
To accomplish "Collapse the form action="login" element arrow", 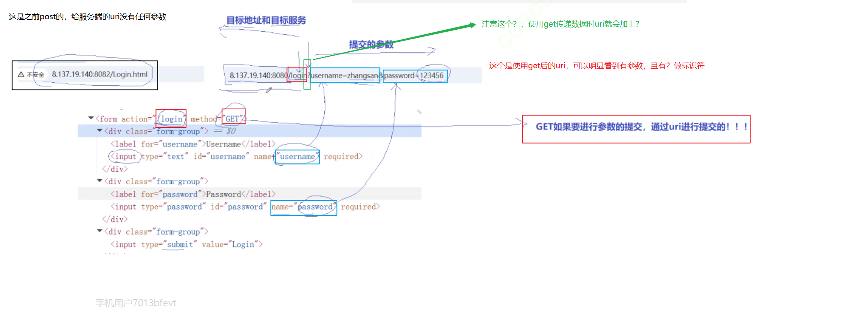I will (x=91, y=118).
